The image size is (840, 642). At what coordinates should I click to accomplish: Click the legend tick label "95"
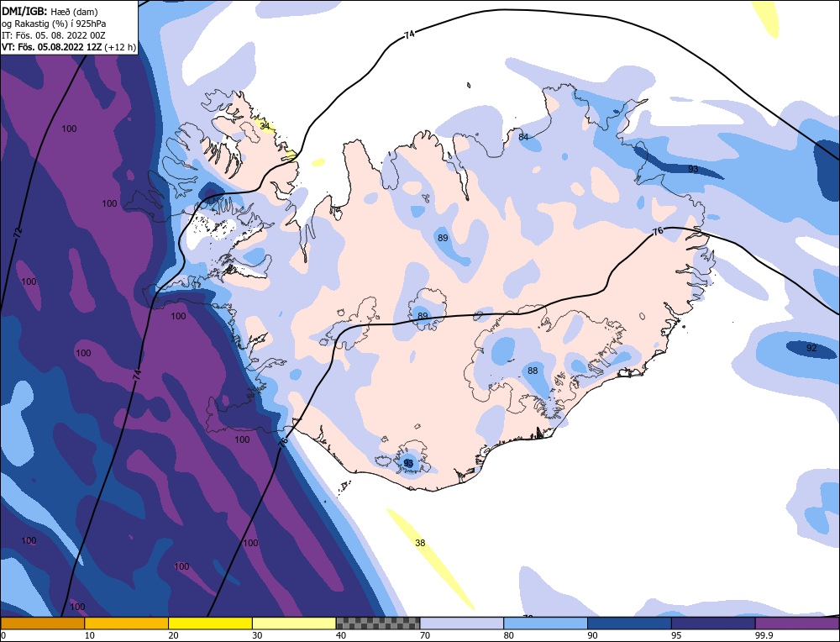[x=676, y=635]
